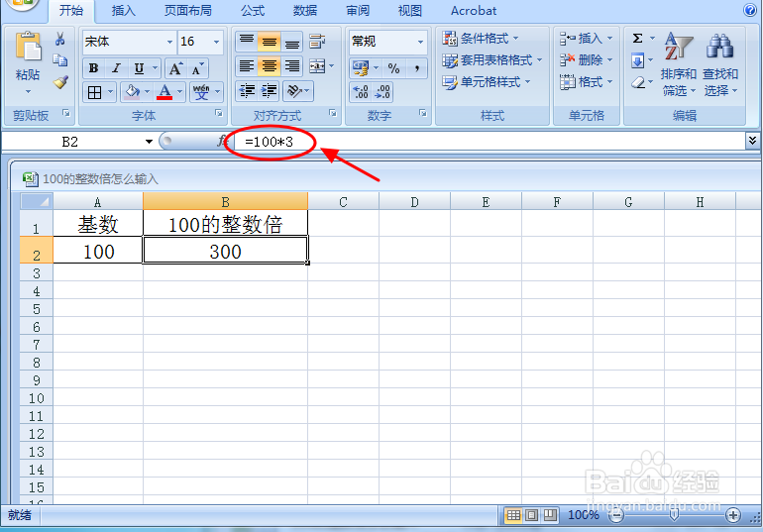The height and width of the screenshot is (532, 763).
Task: Center text horizontally
Action: tap(270, 66)
